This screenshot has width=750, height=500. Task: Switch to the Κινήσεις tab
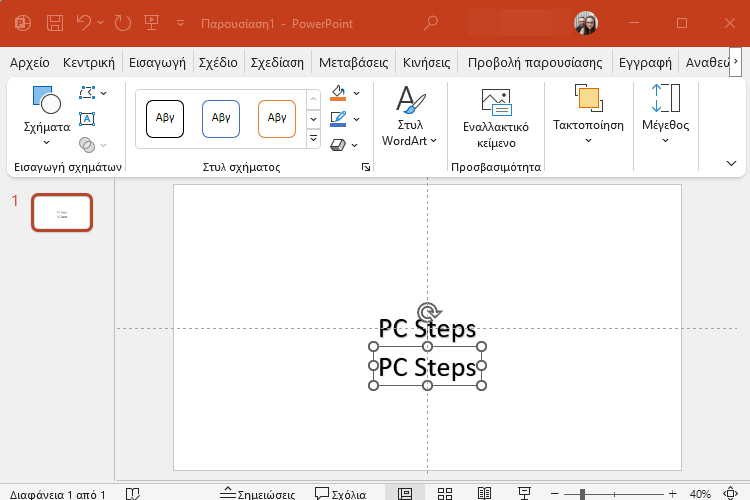[x=427, y=63]
